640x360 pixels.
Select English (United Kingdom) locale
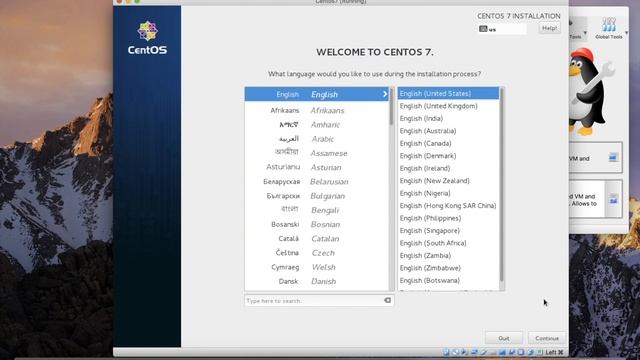click(449, 106)
